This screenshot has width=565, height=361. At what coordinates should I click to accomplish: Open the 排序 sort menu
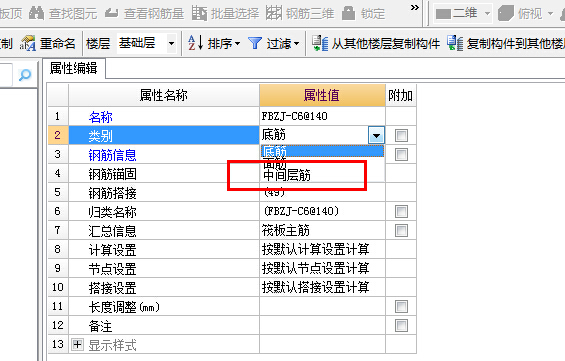(x=214, y=44)
